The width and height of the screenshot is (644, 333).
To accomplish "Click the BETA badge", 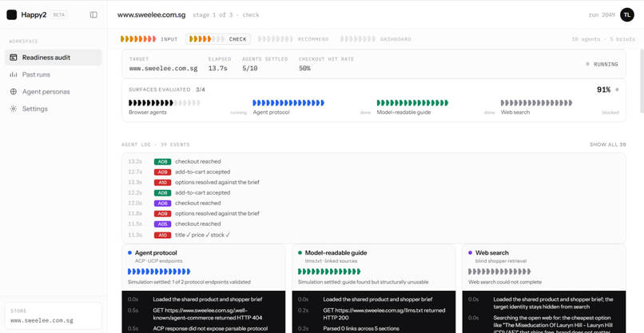I will coord(59,15).
